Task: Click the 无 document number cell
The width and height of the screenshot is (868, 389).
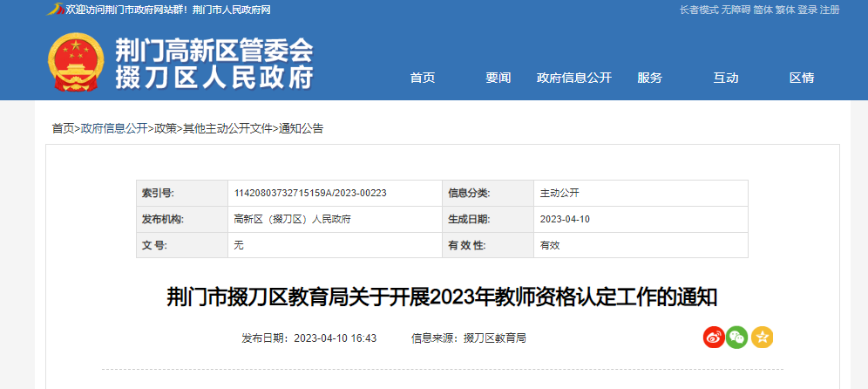Action: point(335,245)
